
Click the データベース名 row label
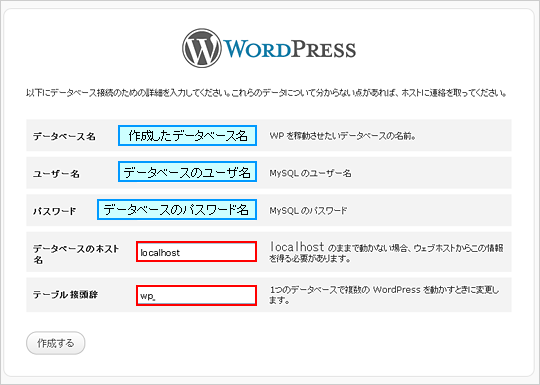[64, 136]
